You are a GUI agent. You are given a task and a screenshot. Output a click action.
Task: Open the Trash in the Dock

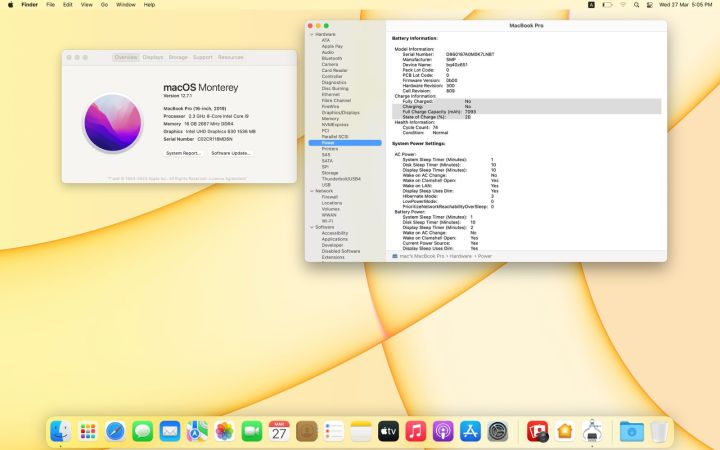[x=659, y=431]
